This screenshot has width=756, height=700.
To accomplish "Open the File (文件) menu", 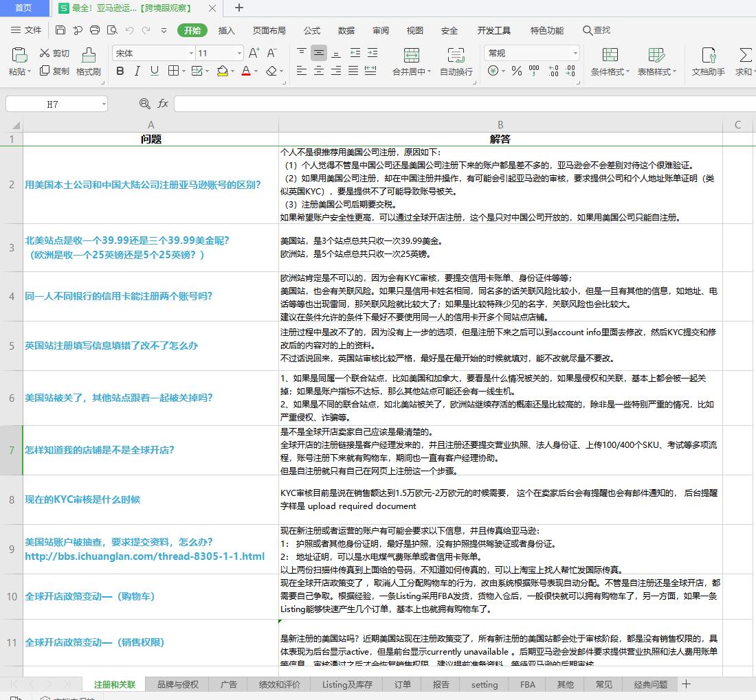I will pos(27,30).
